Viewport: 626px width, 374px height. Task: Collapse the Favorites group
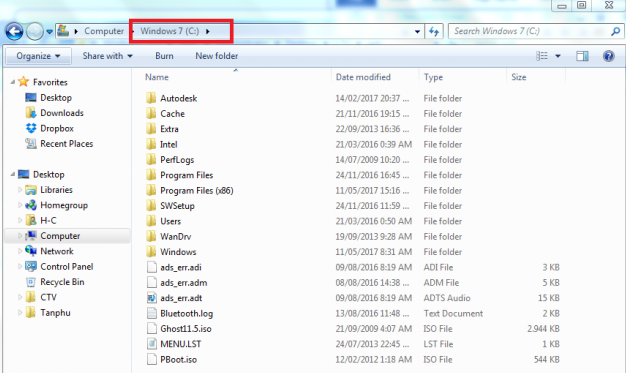click(13, 82)
